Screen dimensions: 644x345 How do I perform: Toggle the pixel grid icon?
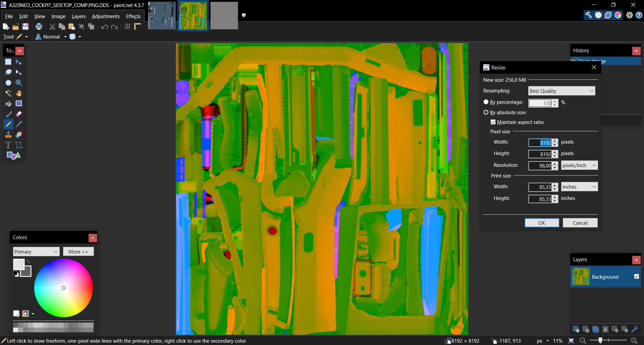(x=127, y=26)
